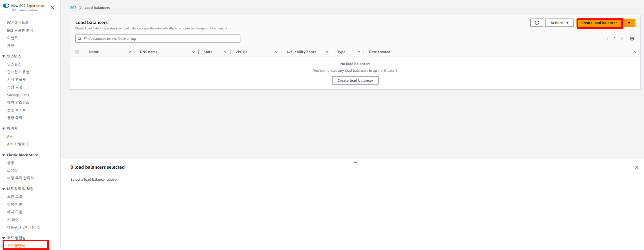
Task: Open the Actions dropdown
Action: (559, 23)
